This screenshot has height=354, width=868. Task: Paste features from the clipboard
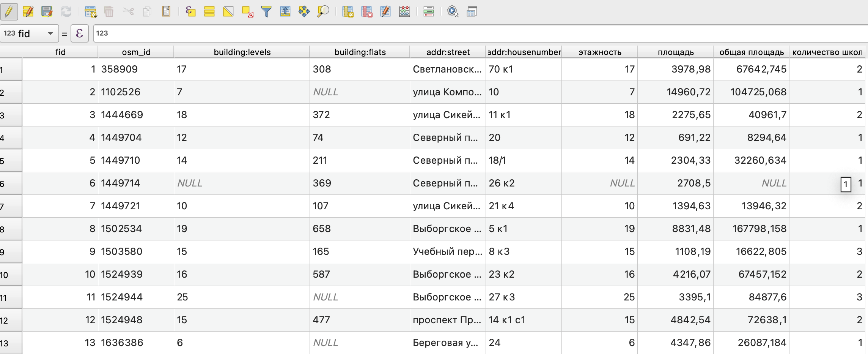[x=166, y=12]
